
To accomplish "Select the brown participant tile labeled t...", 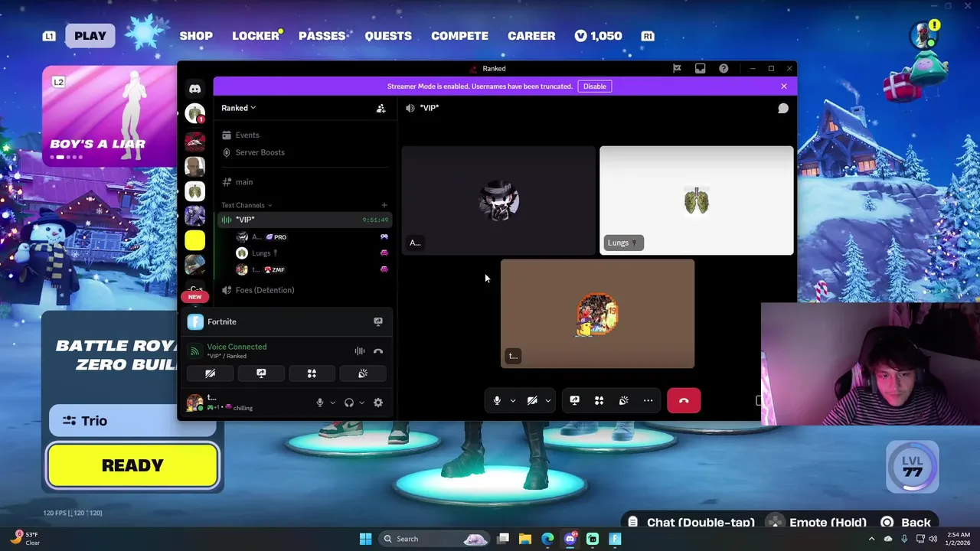I will point(597,314).
